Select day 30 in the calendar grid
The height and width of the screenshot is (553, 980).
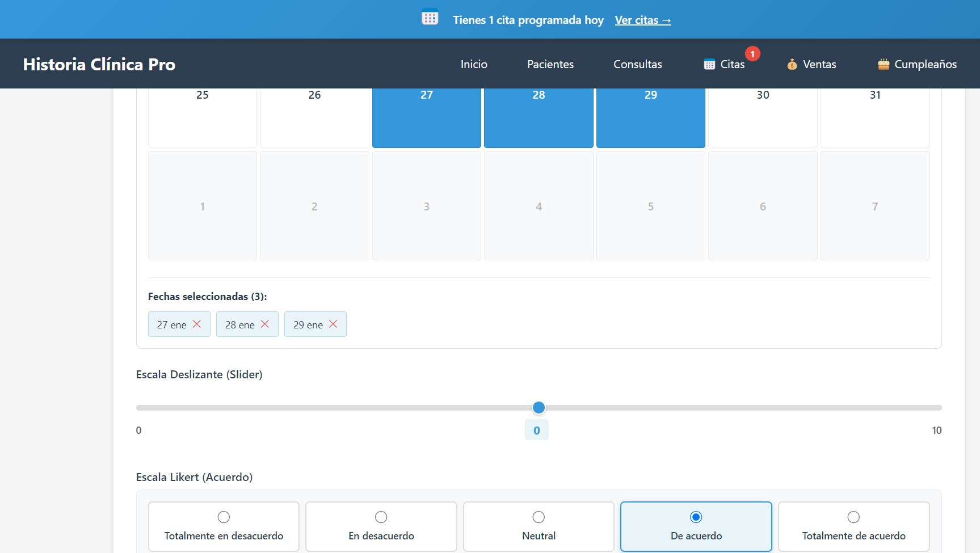click(x=763, y=117)
